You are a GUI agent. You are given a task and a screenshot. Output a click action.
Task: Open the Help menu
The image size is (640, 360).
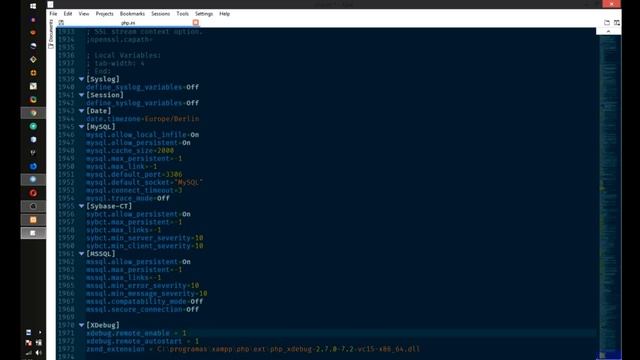[224, 13]
